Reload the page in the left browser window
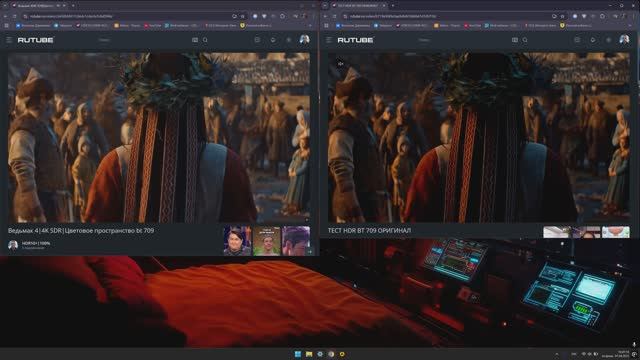The width and height of the screenshot is (640, 360). click(x=15, y=16)
